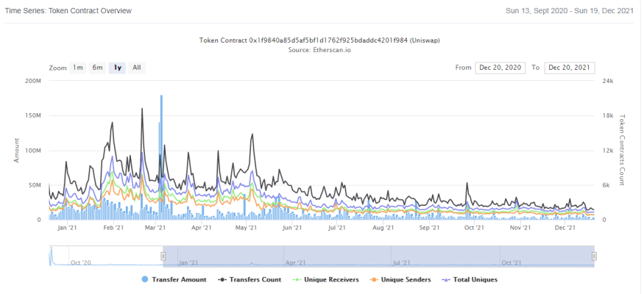
Task: Select the 1y zoom range
Action: click(x=117, y=68)
